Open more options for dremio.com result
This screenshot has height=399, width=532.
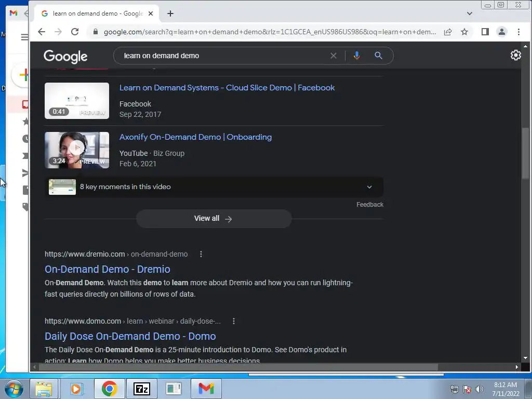pos(201,254)
